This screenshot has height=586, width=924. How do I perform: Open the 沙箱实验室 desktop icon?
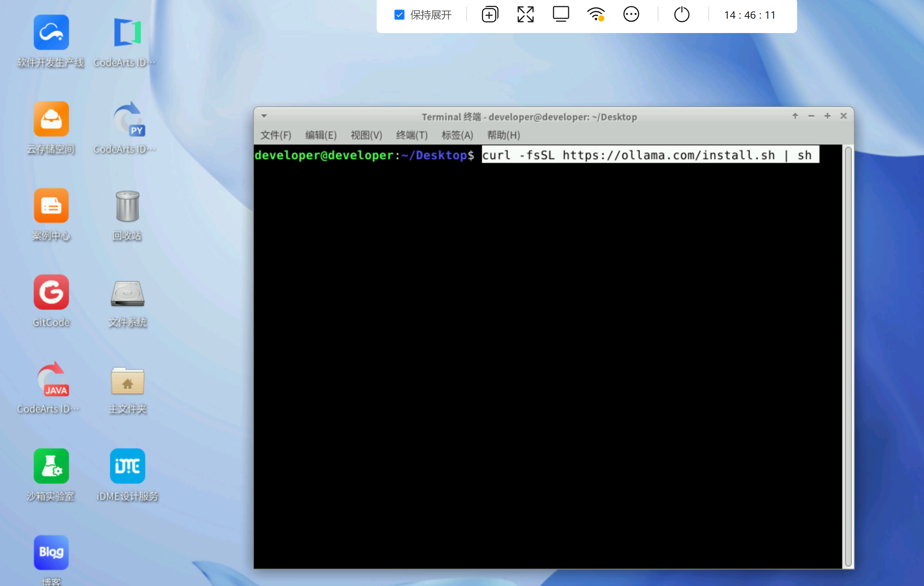51,466
